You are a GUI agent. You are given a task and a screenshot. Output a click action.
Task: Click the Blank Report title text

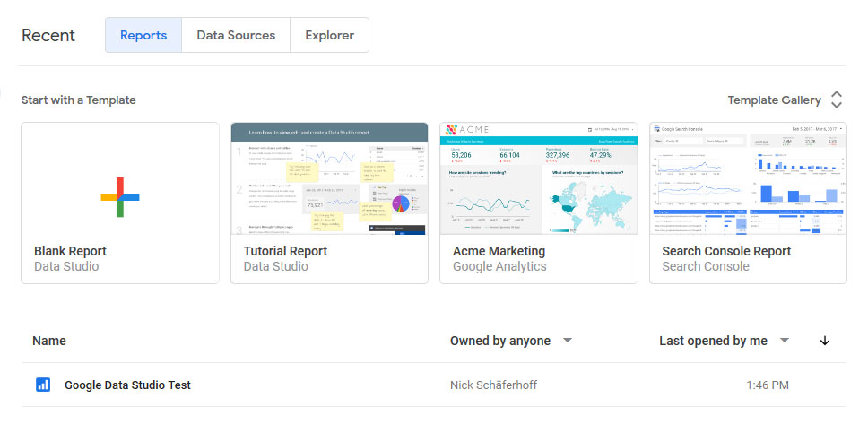coord(70,251)
